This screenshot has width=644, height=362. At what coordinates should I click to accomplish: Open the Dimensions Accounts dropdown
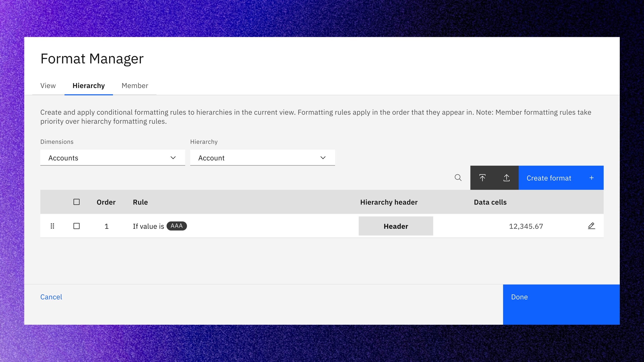[112, 158]
